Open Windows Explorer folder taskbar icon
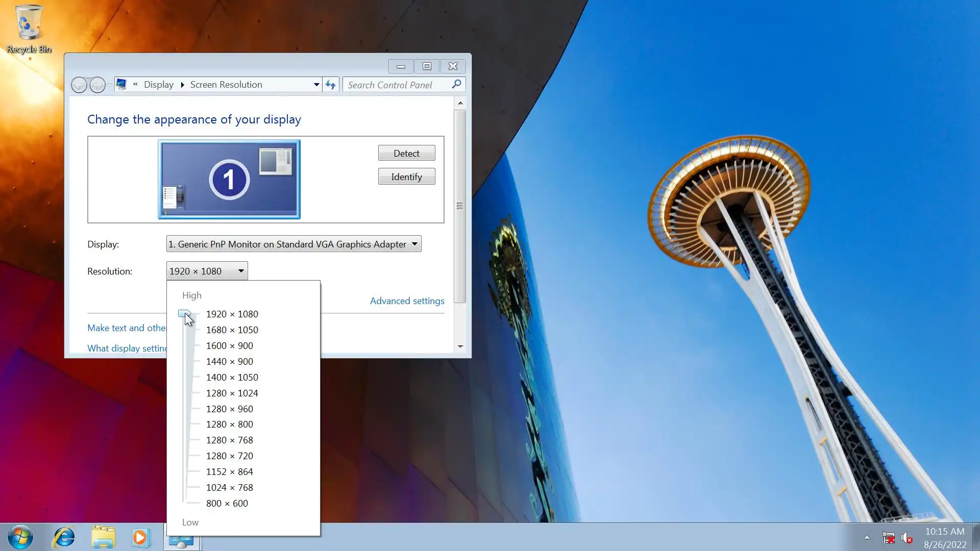 click(103, 537)
